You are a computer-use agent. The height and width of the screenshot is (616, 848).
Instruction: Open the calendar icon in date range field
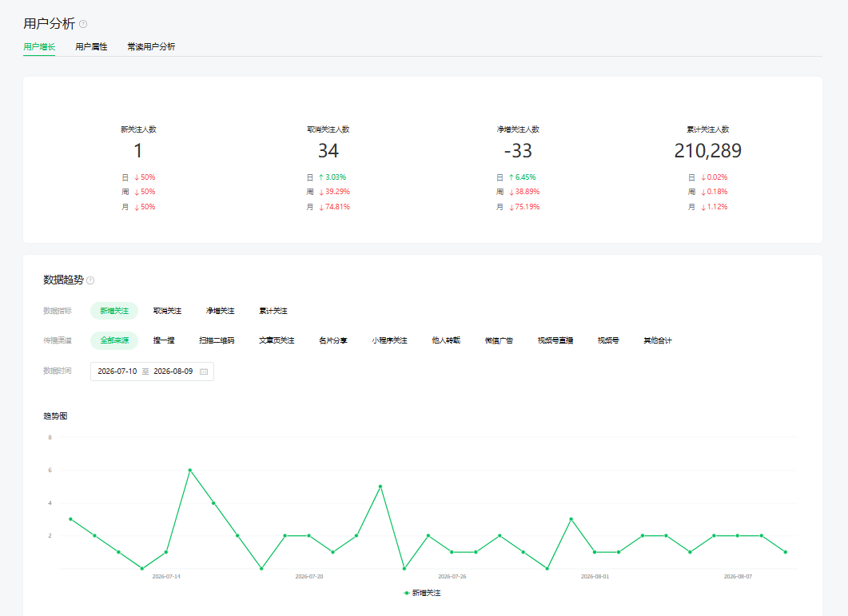click(204, 372)
